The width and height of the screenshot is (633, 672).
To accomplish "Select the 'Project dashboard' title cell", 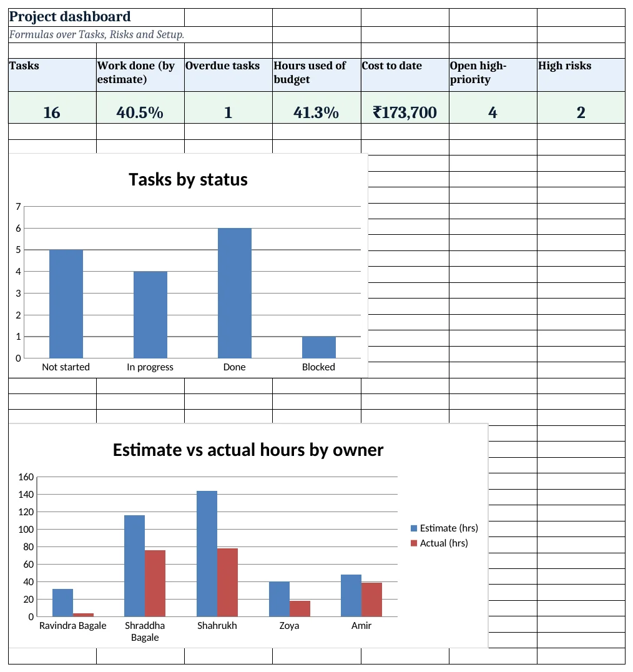I will coord(96,17).
